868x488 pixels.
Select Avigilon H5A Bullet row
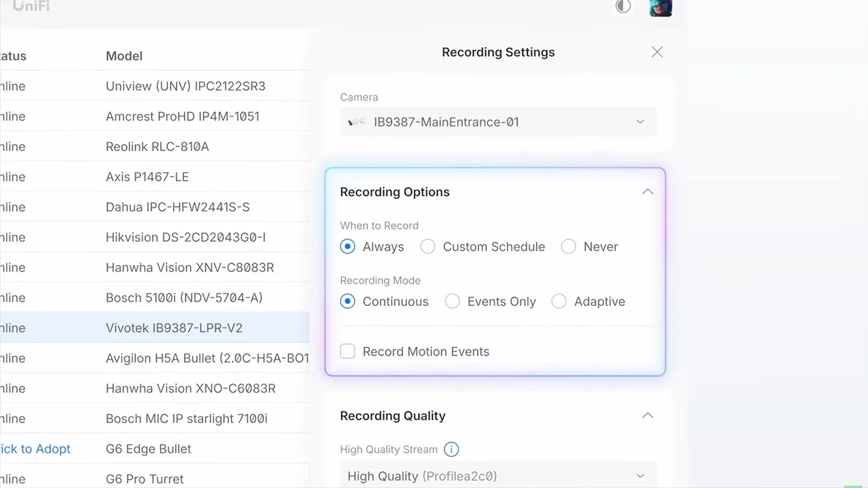click(155, 358)
